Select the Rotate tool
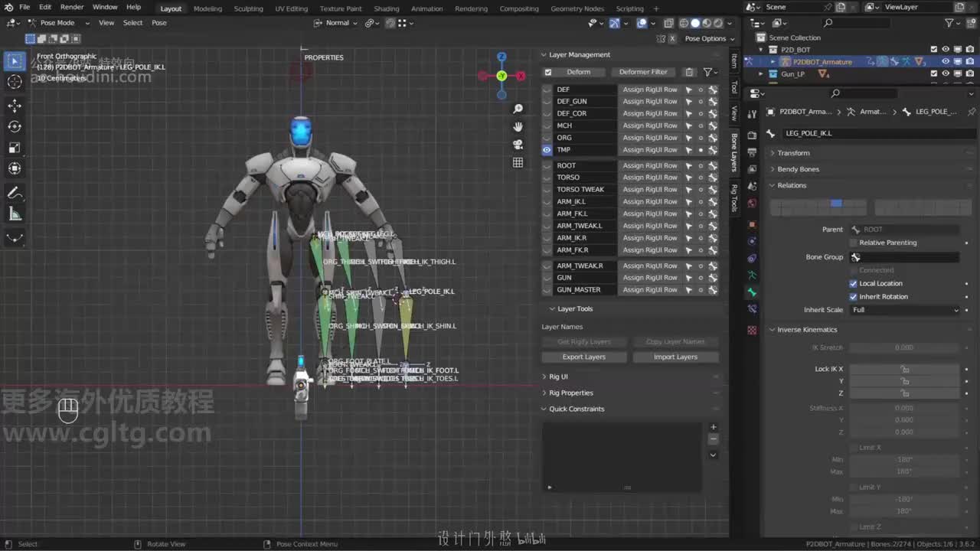The height and width of the screenshot is (551, 980). click(15, 126)
